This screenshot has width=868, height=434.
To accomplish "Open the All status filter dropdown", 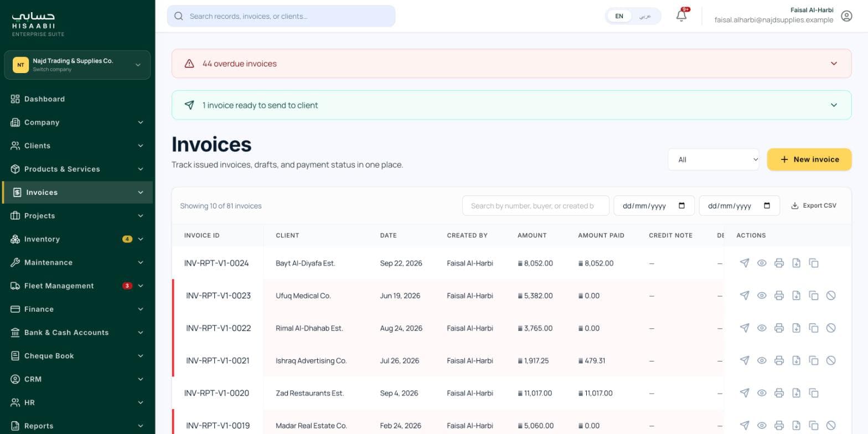I will click(x=714, y=159).
